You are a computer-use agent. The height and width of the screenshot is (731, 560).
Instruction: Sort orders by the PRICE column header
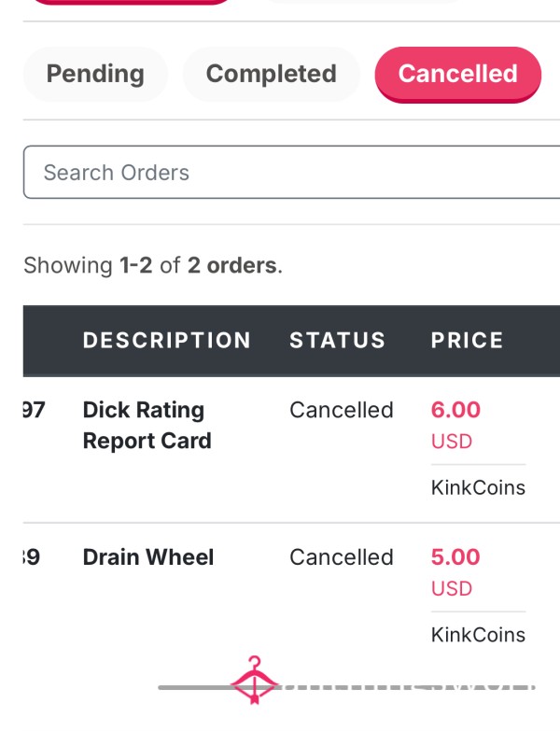[x=468, y=340]
